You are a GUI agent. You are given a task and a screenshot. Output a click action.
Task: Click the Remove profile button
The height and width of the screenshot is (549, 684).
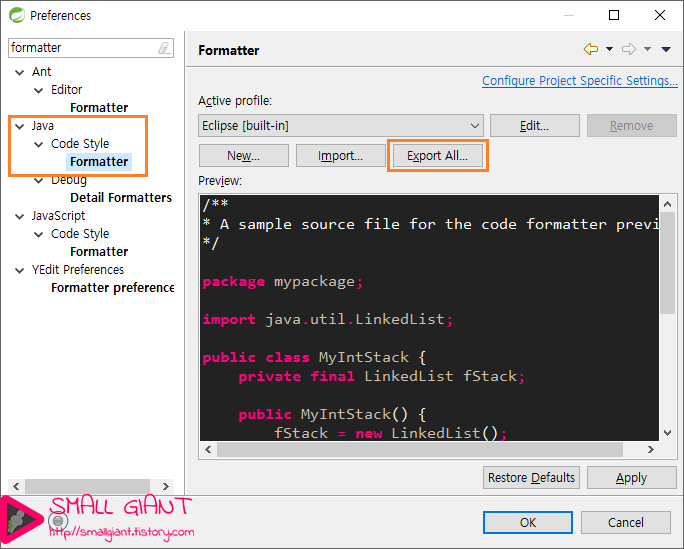pyautogui.click(x=632, y=126)
